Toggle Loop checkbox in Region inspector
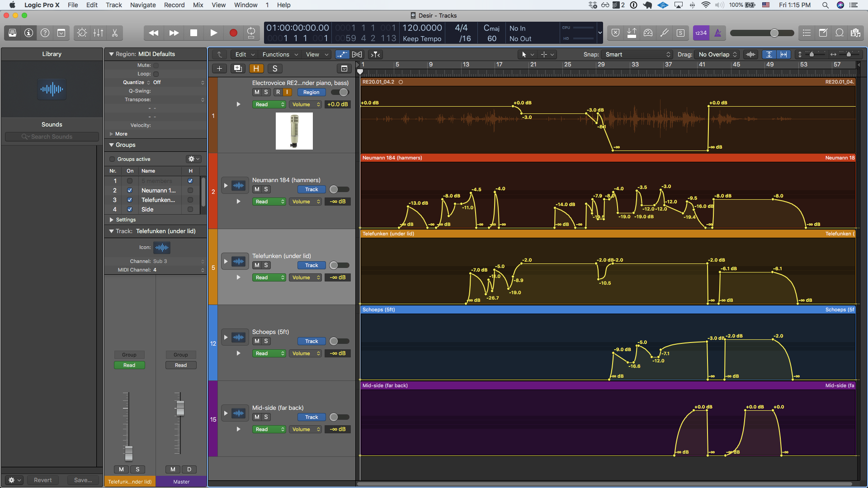 156,74
